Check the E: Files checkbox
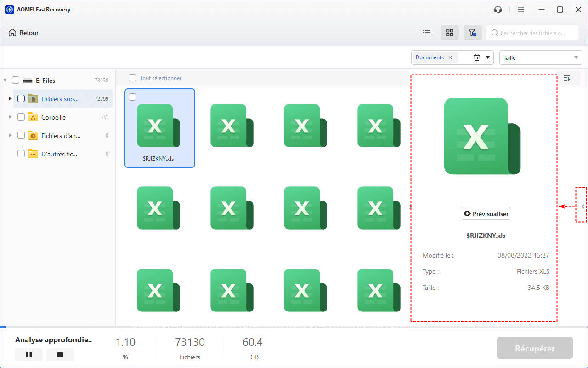Viewport: 588px width, 368px height. (16, 80)
